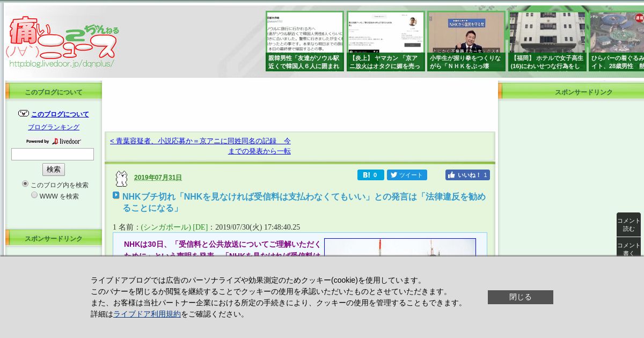
Task: Close the cookie banner with 閉じる
Action: [x=521, y=297]
